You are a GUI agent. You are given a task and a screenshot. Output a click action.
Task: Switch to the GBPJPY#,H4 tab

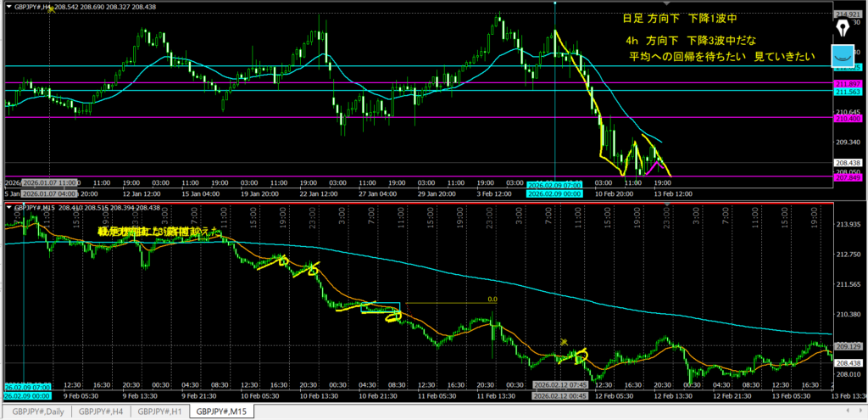click(101, 412)
